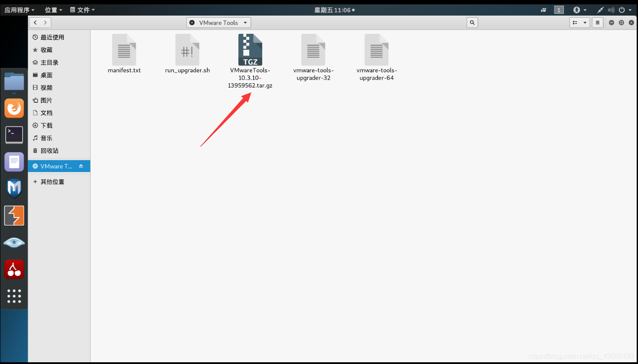The height and width of the screenshot is (364, 638).
Task: Click the network connection icon in top bar
Action: pos(600,10)
